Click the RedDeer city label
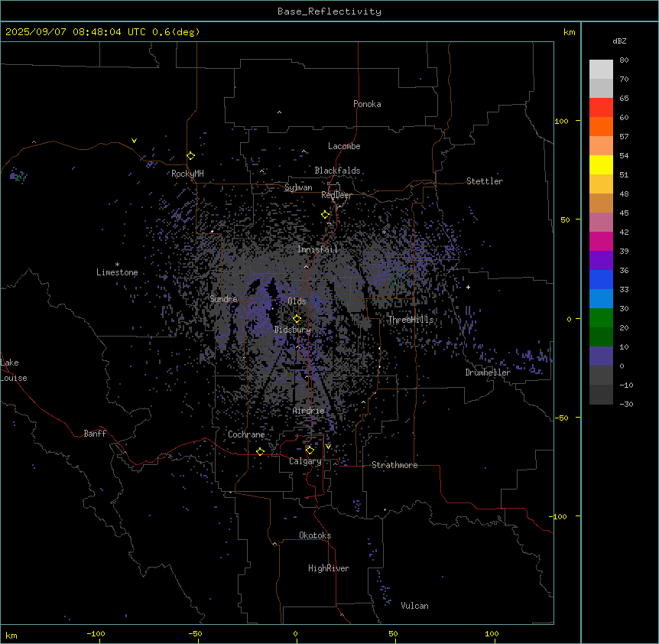 (336, 195)
